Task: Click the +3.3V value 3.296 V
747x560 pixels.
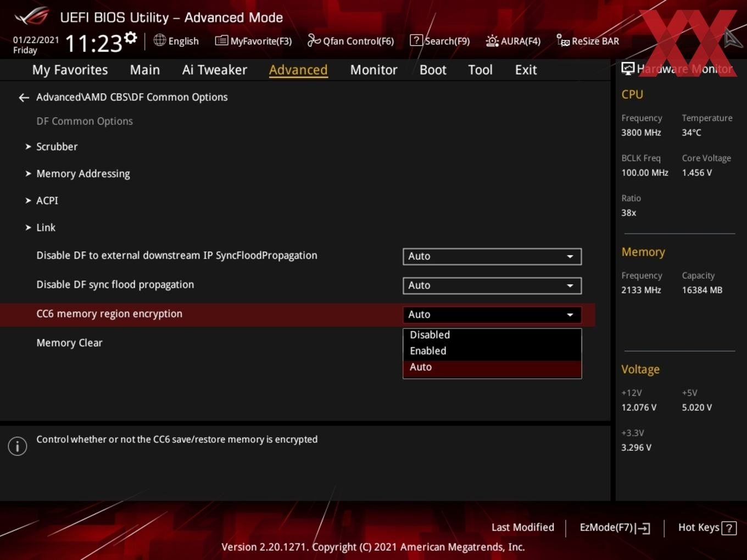Action: coord(636,447)
